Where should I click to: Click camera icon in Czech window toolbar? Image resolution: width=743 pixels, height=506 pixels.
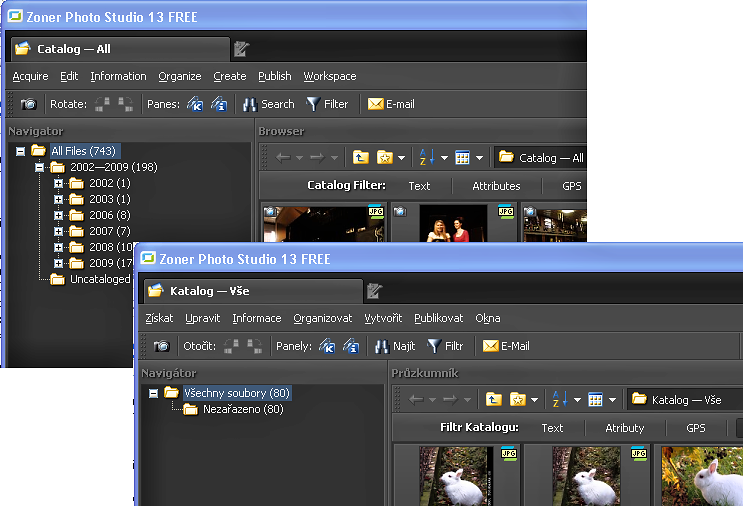161,346
